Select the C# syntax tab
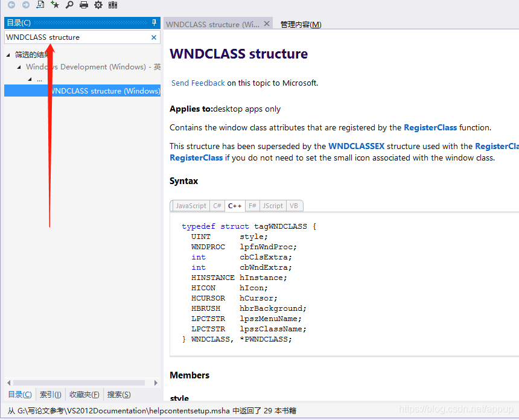 coord(217,206)
